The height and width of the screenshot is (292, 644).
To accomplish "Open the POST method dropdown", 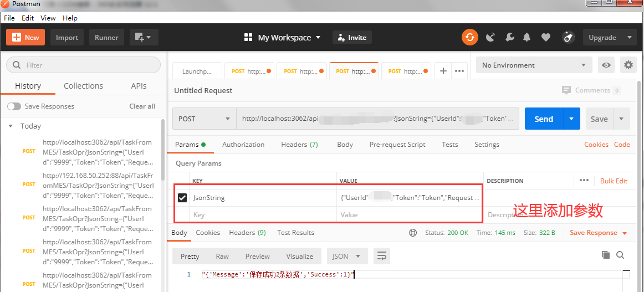I will coord(204,119).
